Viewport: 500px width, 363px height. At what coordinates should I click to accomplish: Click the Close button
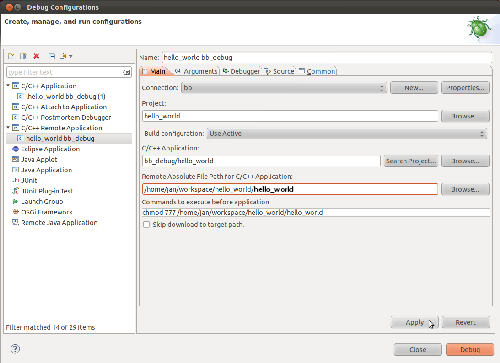[x=418, y=349]
